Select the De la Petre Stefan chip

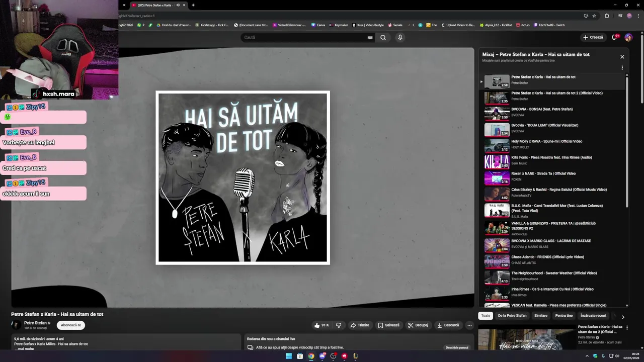pyautogui.click(x=512, y=316)
